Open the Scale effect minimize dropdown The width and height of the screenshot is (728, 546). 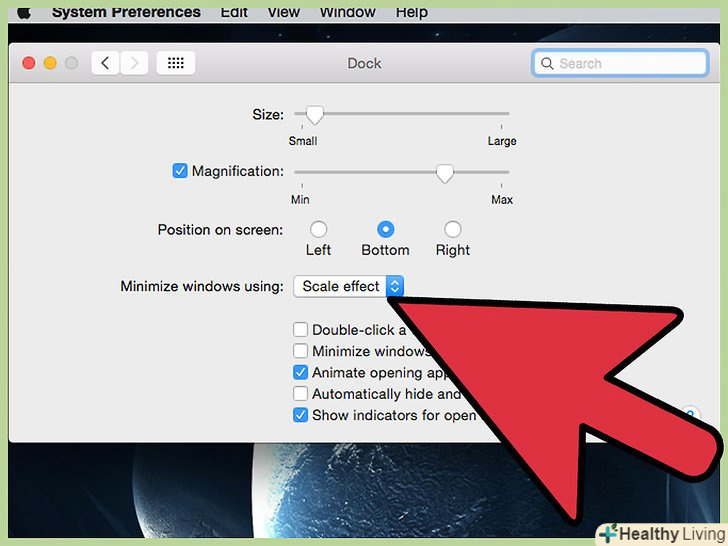[348, 286]
